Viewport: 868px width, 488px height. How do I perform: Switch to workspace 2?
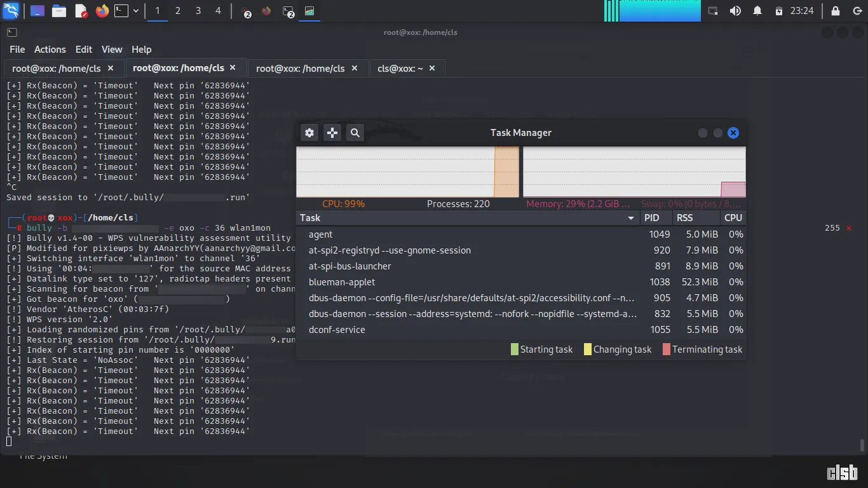(x=178, y=11)
